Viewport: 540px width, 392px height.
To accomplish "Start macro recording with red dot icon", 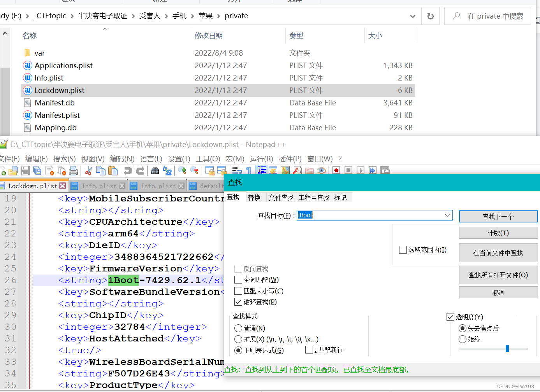I will 336,171.
